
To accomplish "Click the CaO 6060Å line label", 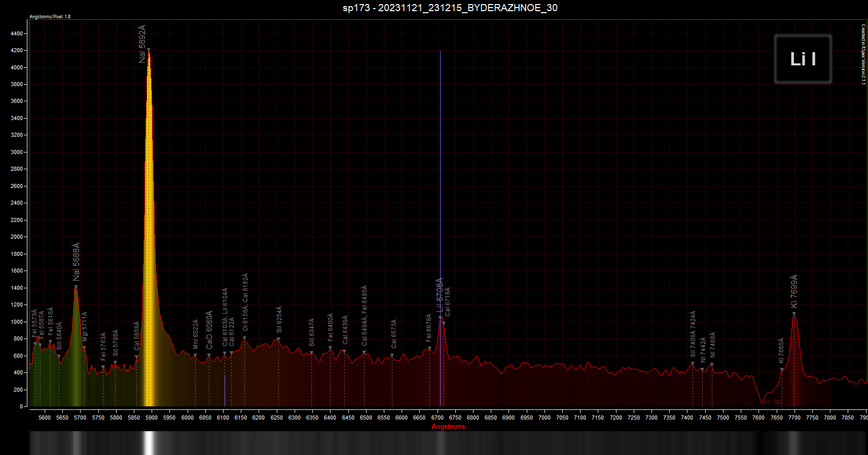I will 209,330.
